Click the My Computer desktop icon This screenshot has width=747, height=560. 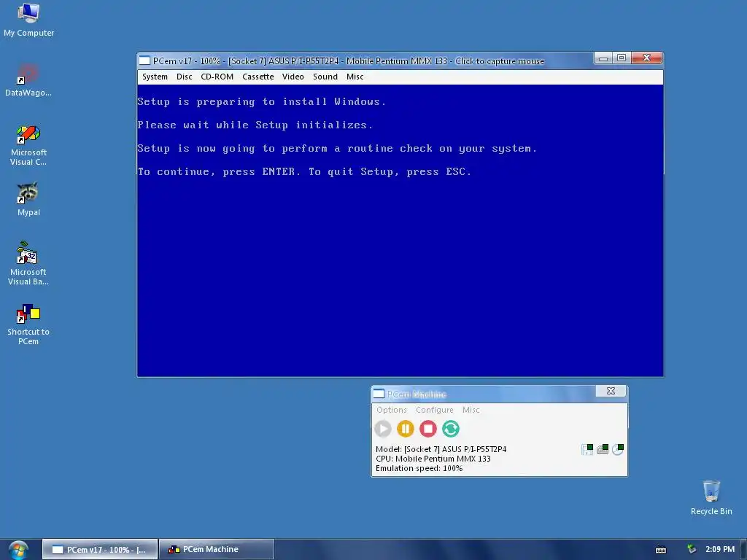[x=28, y=20]
